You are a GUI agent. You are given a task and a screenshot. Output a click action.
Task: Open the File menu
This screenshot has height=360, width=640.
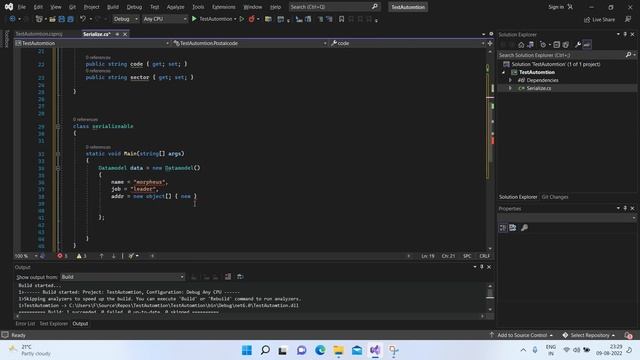click(x=22, y=7)
